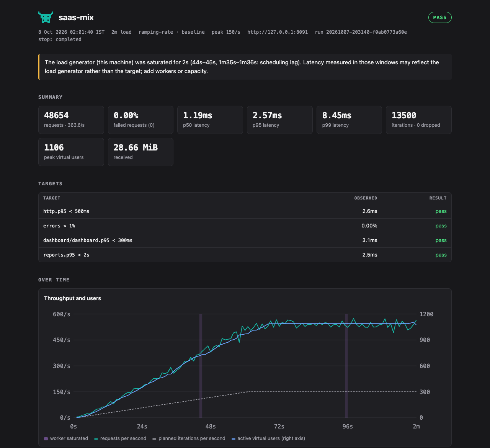Click the 3.1ms observed value
Viewport: 490px width, 448px height.
tap(370, 240)
